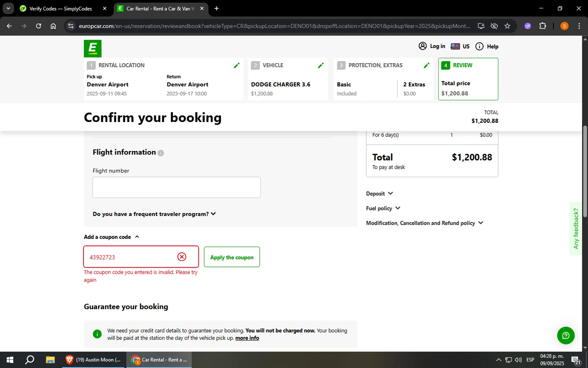This screenshot has width=588, height=368.
Task: Click the 2 Extras text
Action: click(414, 84)
